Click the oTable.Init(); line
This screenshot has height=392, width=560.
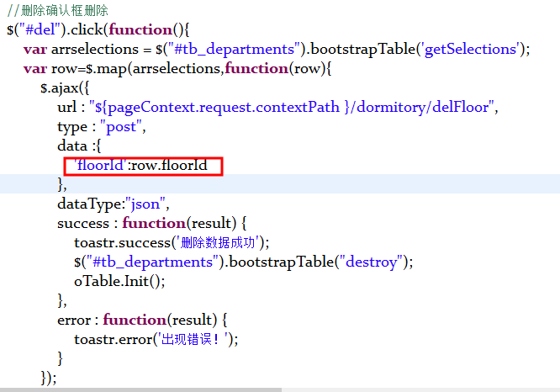(x=119, y=281)
